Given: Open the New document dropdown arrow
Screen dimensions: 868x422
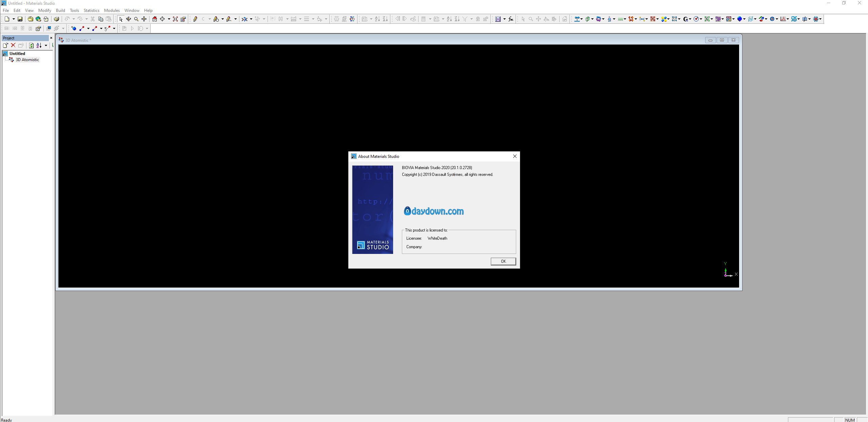Looking at the screenshot, I should tap(14, 19).
